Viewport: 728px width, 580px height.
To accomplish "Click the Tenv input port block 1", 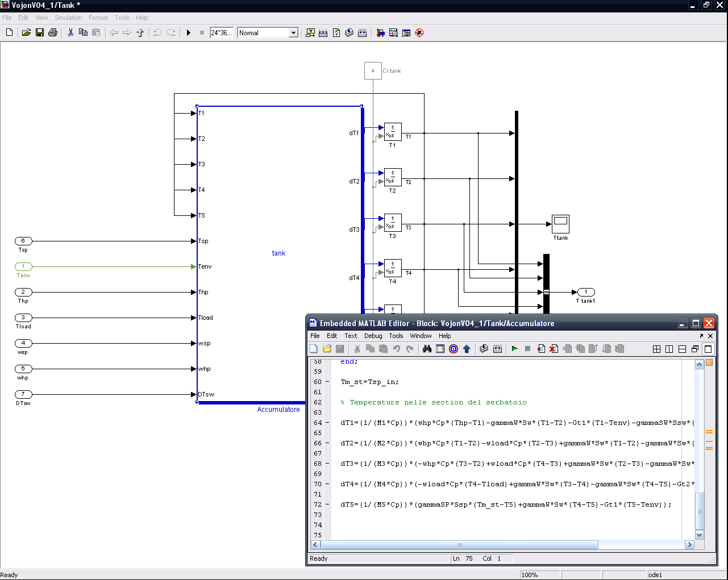I will 23,266.
